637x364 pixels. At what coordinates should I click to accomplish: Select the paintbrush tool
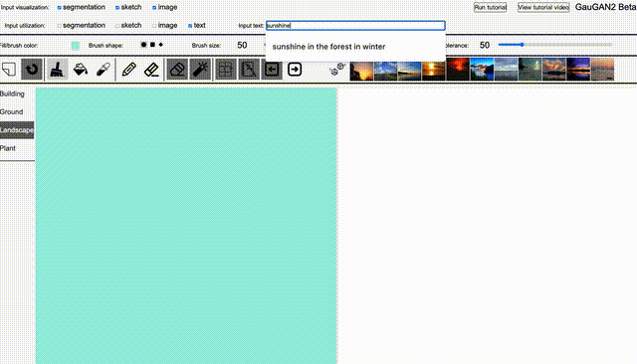click(x=57, y=70)
